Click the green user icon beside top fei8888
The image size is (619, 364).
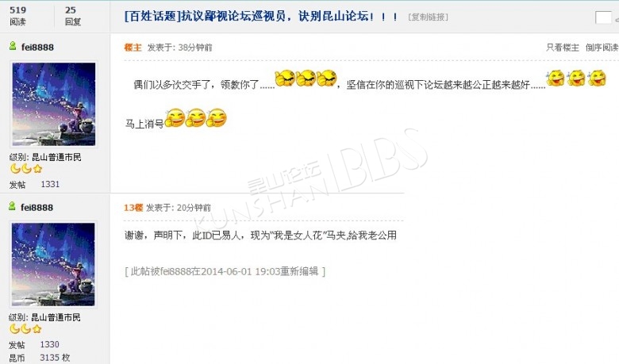[x=13, y=46]
